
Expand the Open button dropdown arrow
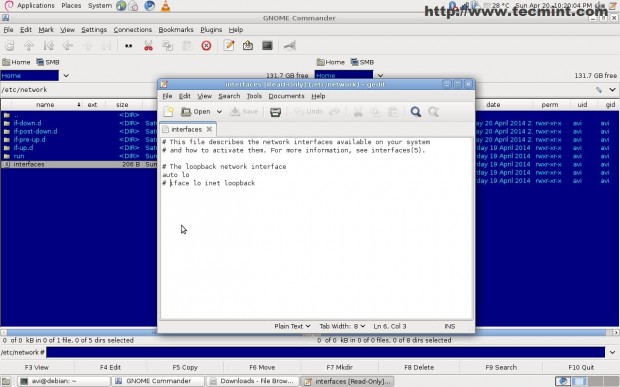(x=219, y=112)
